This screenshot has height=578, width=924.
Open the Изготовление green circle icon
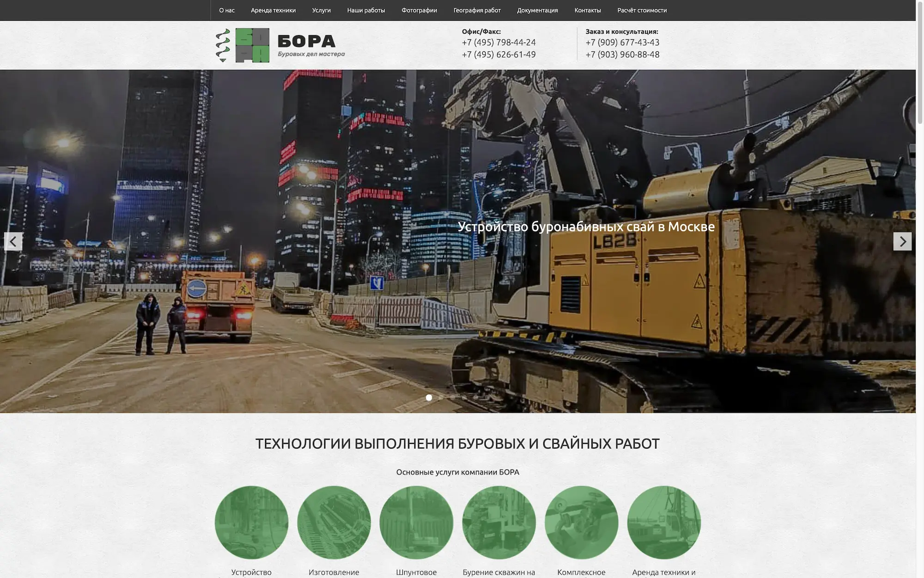click(334, 523)
